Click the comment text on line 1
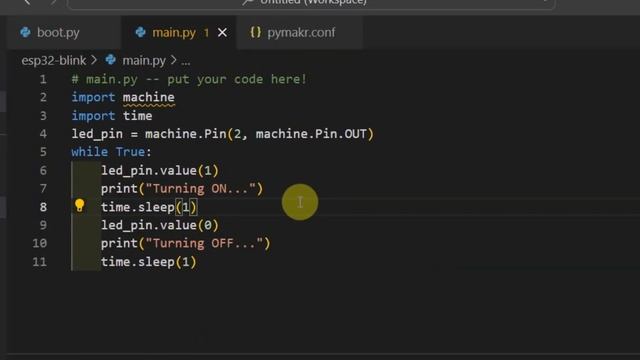 pyautogui.click(x=189, y=79)
